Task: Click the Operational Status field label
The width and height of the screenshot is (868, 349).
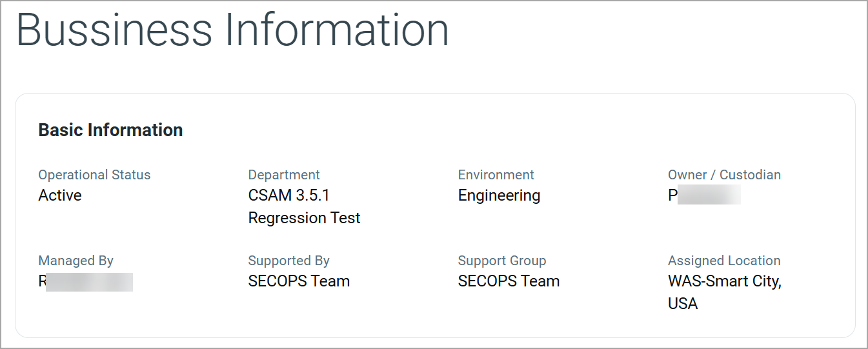Action: tap(94, 175)
